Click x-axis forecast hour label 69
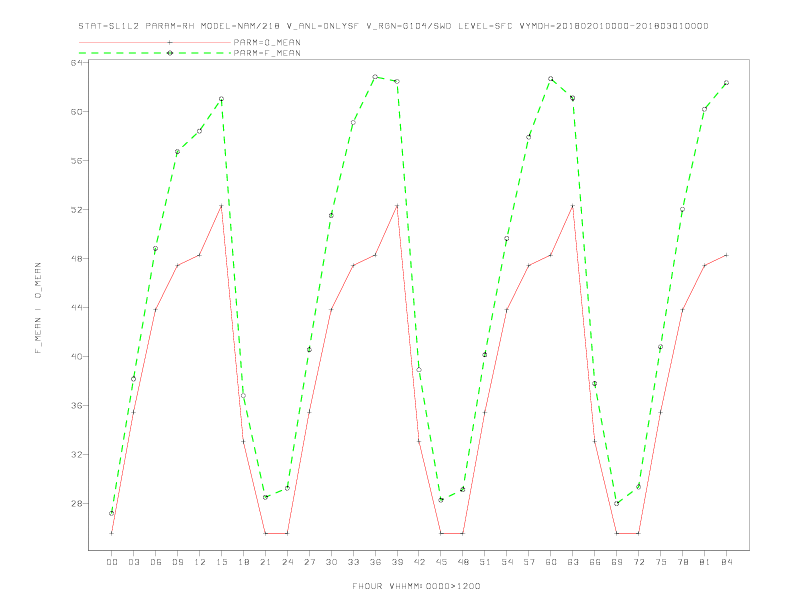This screenshot has height=612, width=792. pos(617,562)
